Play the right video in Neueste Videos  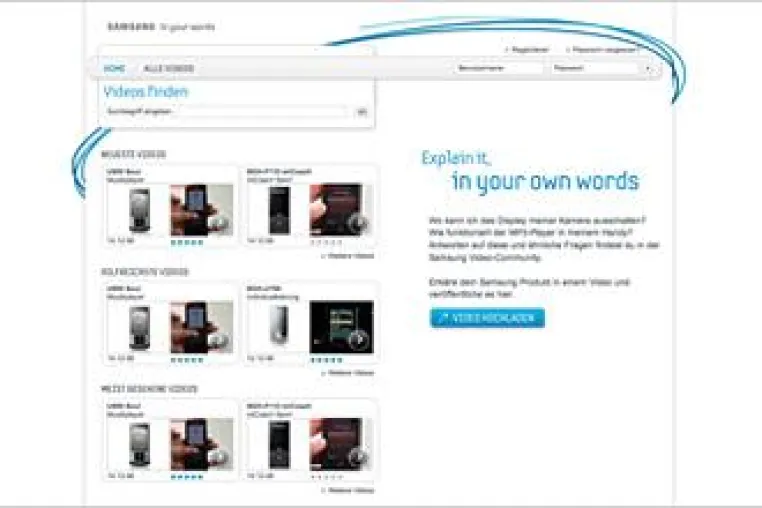pos(341,210)
